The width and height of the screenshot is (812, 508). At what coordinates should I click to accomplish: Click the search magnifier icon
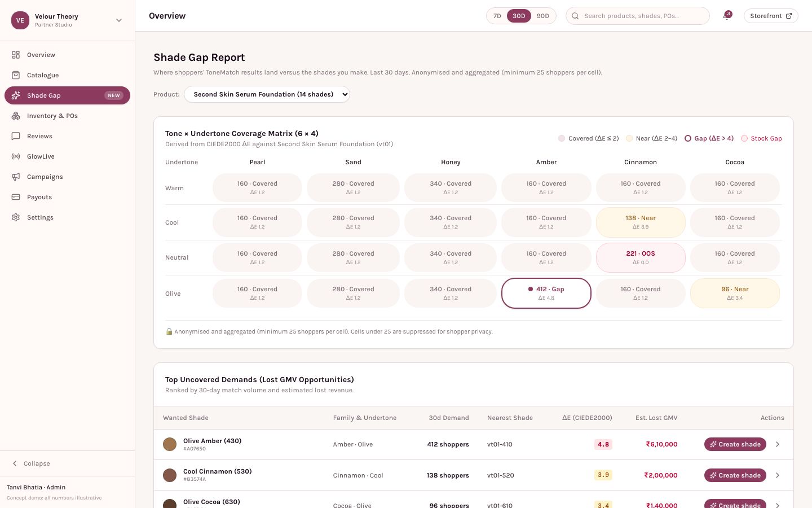click(575, 16)
